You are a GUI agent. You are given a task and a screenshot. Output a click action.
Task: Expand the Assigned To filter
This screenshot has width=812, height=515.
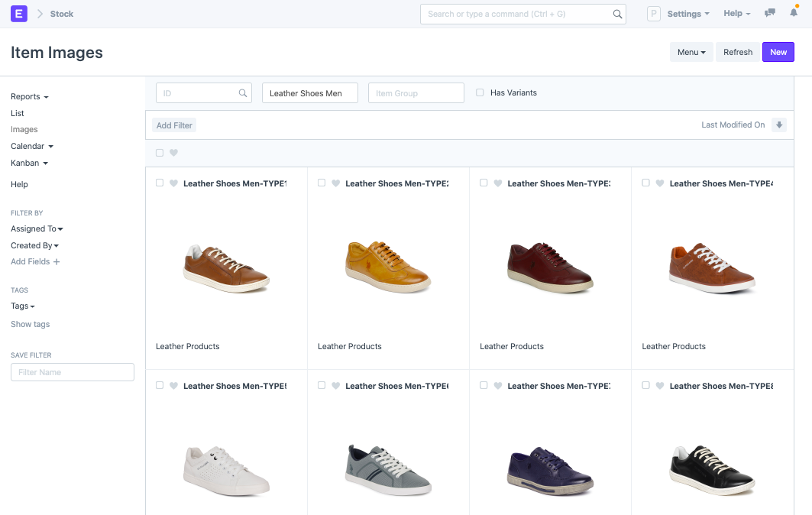click(37, 228)
